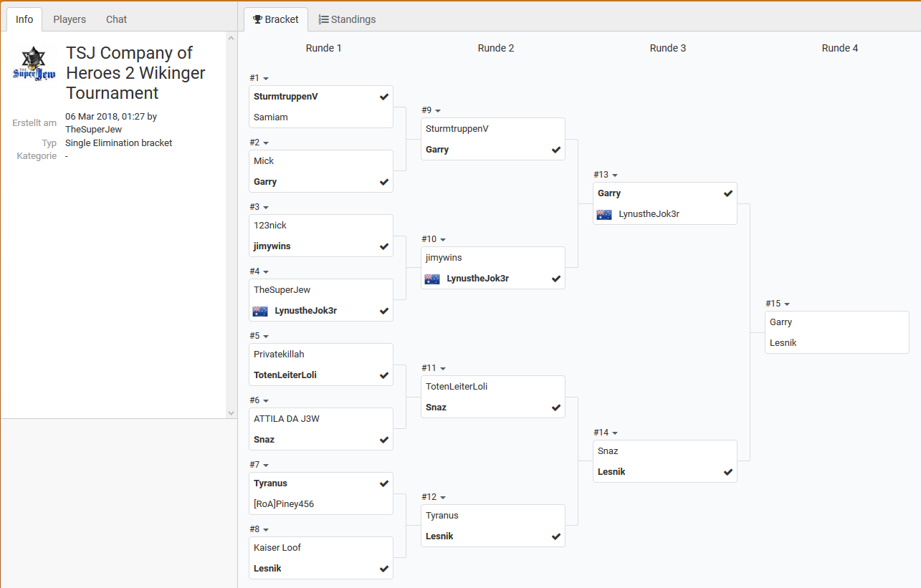Switch to the Chat tab

116,19
